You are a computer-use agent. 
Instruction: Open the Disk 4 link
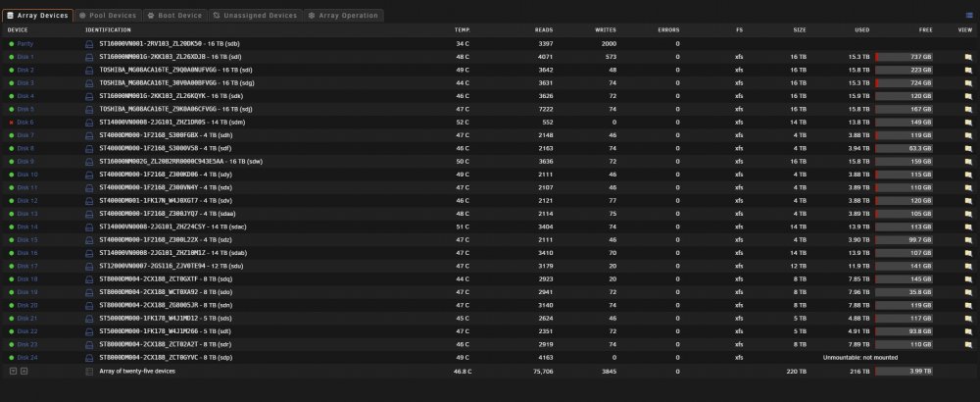pyautogui.click(x=25, y=96)
